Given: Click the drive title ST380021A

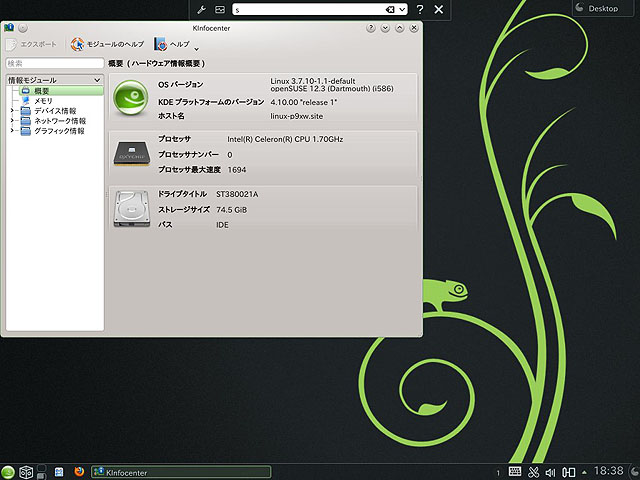Looking at the screenshot, I should pyautogui.click(x=237, y=194).
